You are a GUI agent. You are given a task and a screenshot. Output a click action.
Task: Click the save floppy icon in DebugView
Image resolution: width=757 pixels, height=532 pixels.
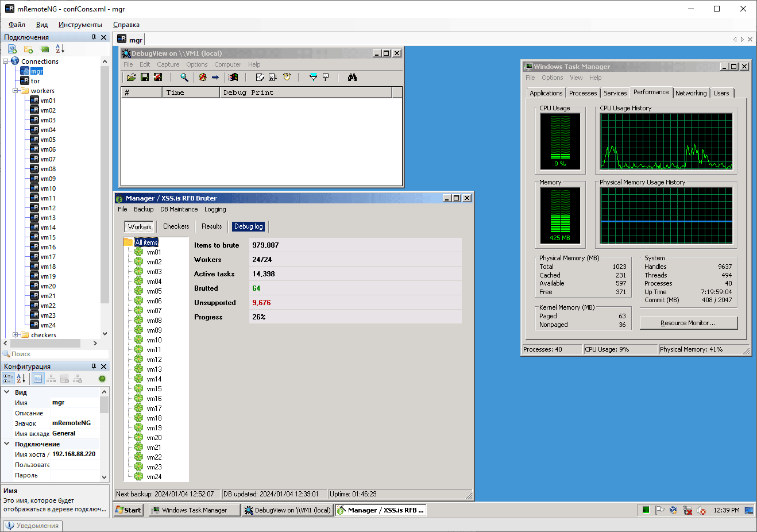point(145,77)
